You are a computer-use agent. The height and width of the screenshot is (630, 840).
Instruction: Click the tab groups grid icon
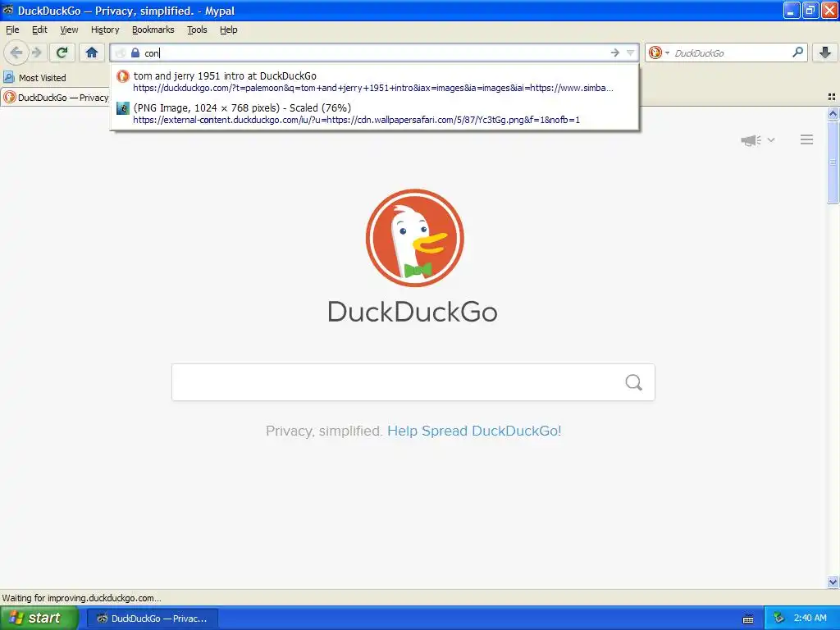click(x=832, y=97)
